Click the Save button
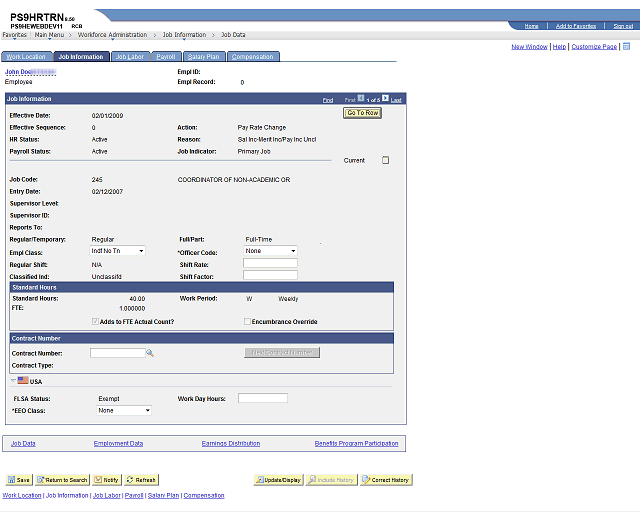Image resolution: width=640 pixels, height=512 pixels. tap(19, 480)
